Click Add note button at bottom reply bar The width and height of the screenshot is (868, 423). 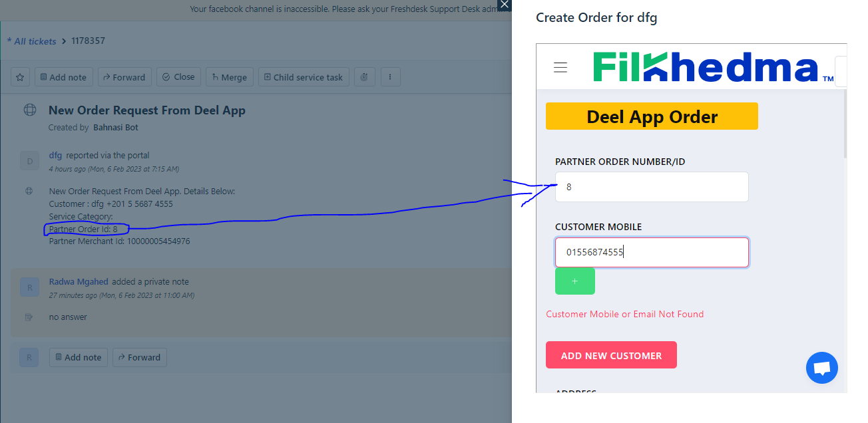coord(78,357)
